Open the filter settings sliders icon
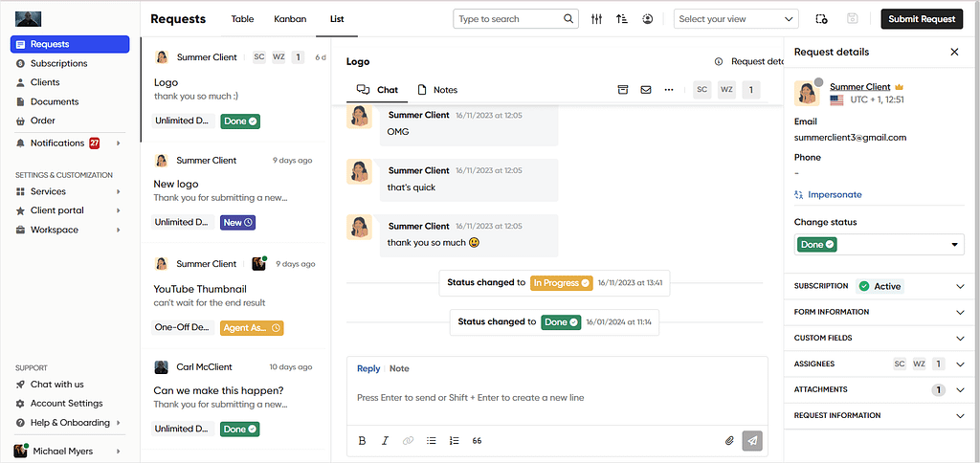 click(x=596, y=19)
